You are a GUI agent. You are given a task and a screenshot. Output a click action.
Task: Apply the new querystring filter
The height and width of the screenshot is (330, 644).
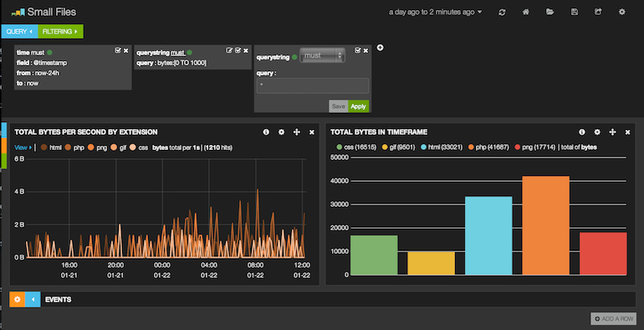click(x=358, y=106)
